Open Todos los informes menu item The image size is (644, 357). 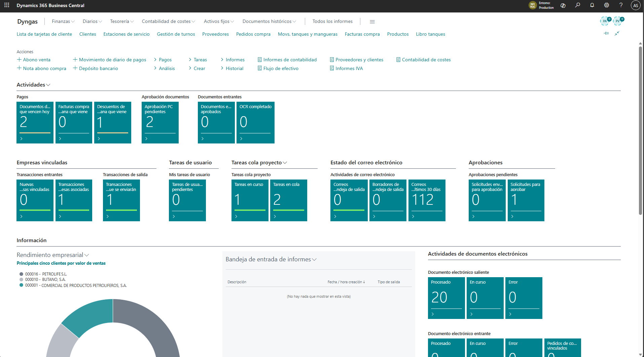coord(332,21)
